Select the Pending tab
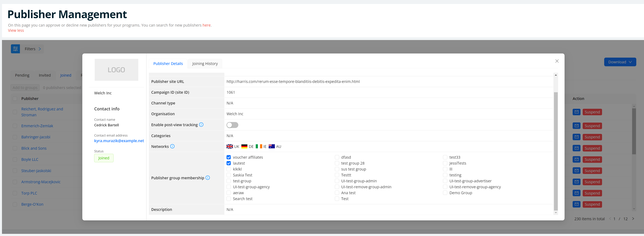 pos(22,75)
